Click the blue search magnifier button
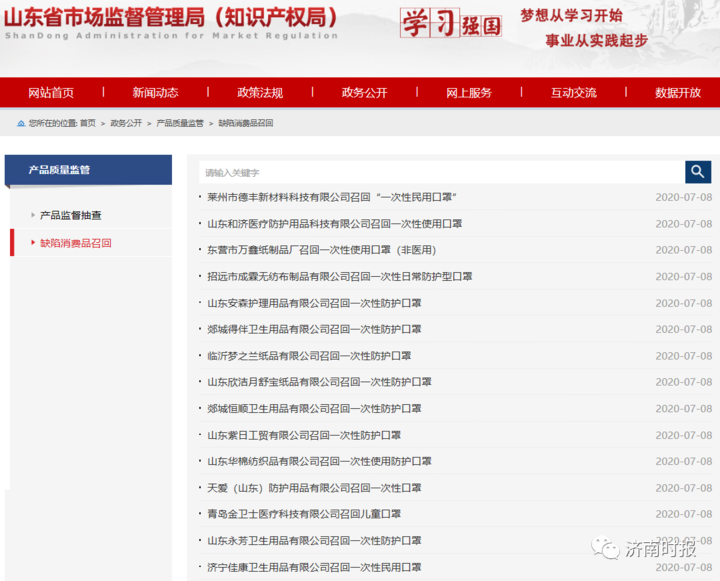720x581 pixels. point(698,172)
